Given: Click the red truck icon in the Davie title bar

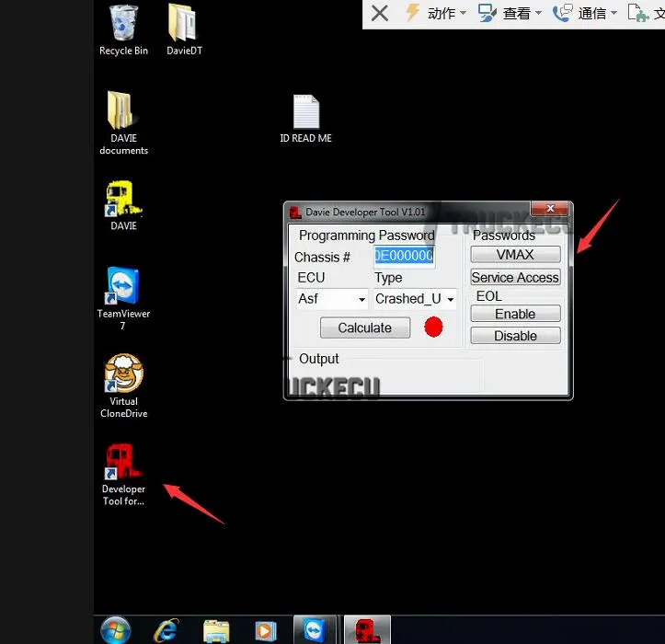Looking at the screenshot, I should click(x=295, y=212).
